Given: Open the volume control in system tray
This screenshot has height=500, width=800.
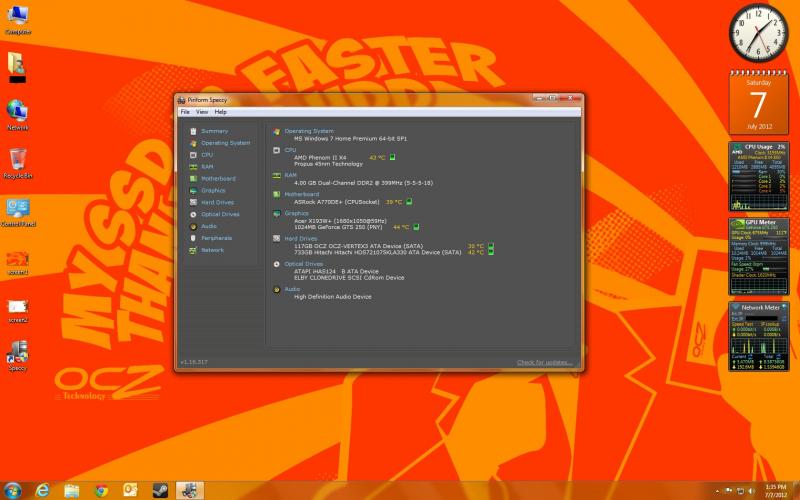Looking at the screenshot, I should click(x=752, y=491).
